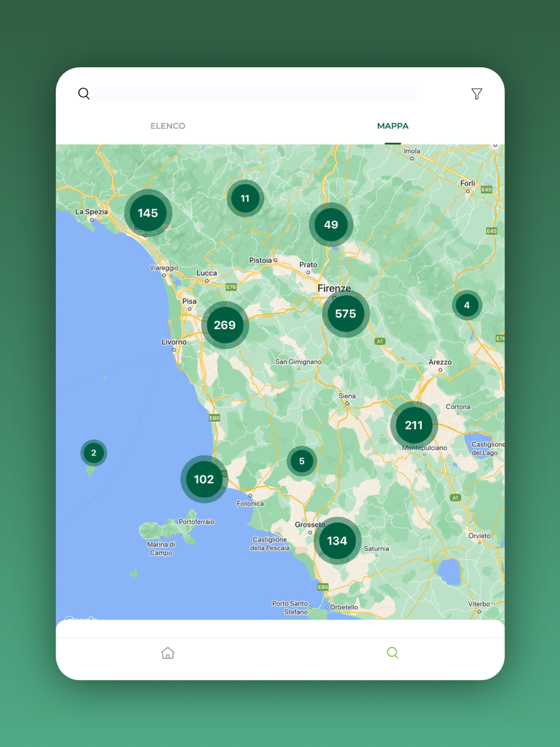Open the 49 cluster north of Firenze
560x747 pixels.
tap(331, 225)
